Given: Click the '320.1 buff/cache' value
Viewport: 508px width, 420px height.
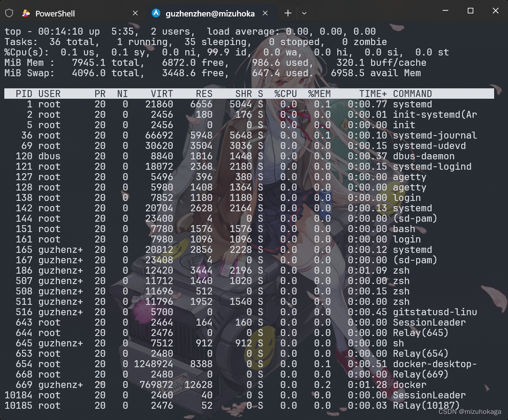Looking at the screenshot, I should pyautogui.click(x=381, y=62).
